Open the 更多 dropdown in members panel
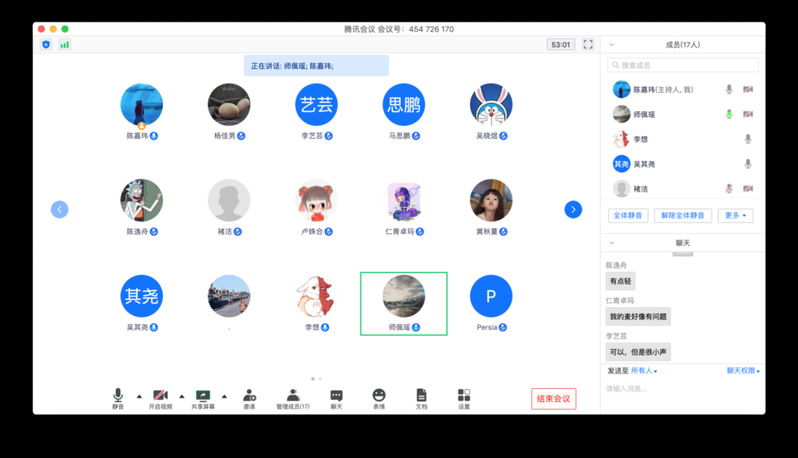Viewport: 798px width, 458px height. 735,215
